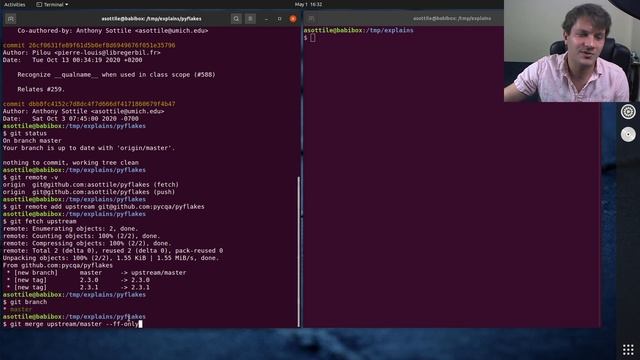The image size is (640, 360).
Task: Click 'remote: Counting objects' line
Action: pyautogui.click(x=82, y=236)
